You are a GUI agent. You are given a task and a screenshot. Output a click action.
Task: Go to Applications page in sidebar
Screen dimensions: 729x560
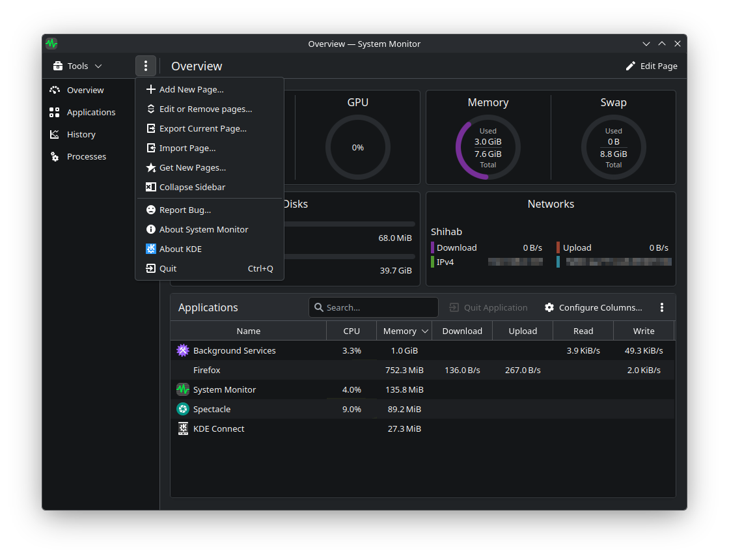click(x=90, y=112)
